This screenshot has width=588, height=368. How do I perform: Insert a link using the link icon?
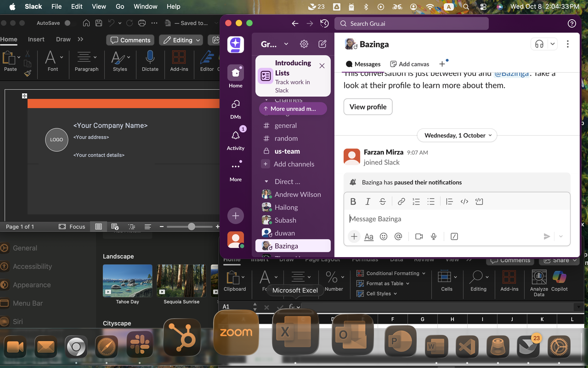[401, 201]
